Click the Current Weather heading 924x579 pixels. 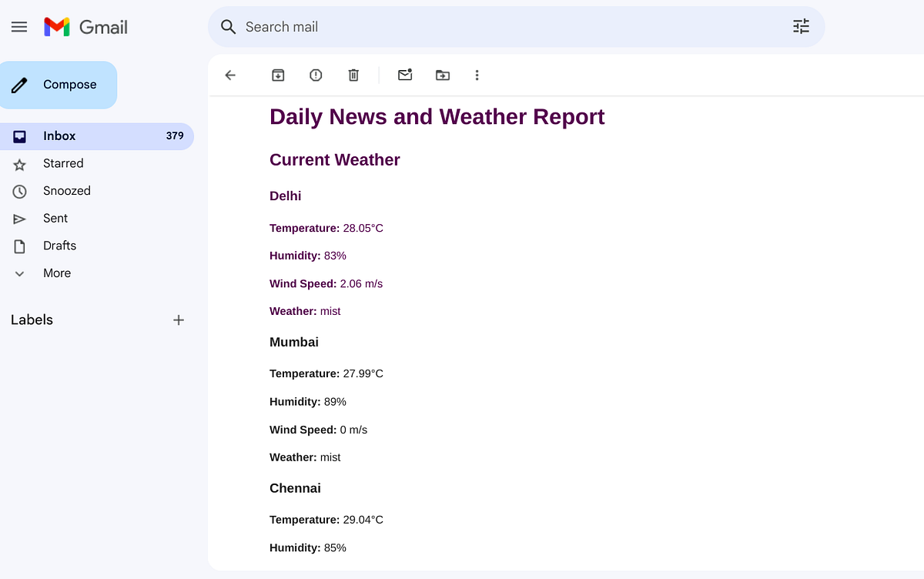(x=335, y=160)
